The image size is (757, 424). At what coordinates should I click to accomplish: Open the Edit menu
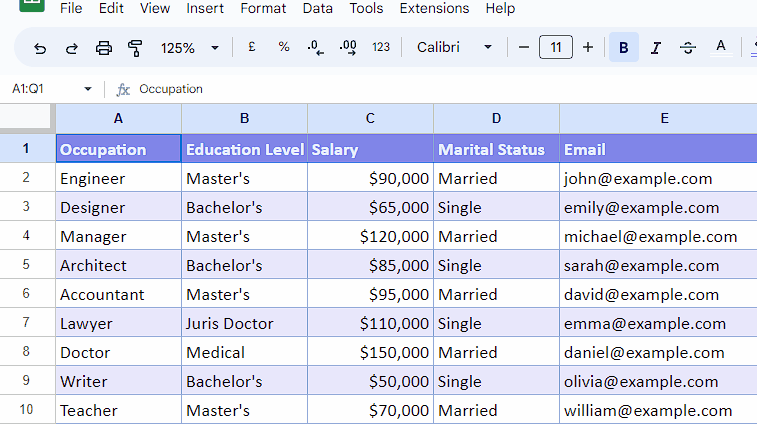point(111,8)
